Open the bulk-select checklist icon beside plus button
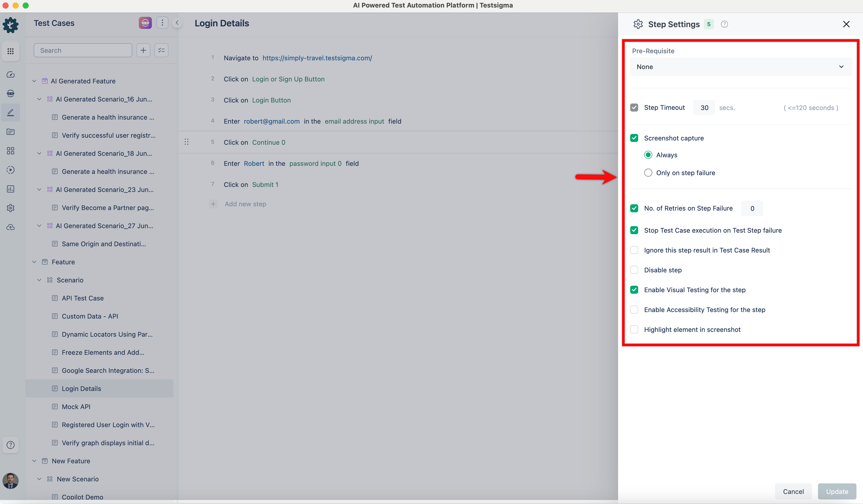Image resolution: width=863 pixels, height=504 pixels. pos(161,50)
